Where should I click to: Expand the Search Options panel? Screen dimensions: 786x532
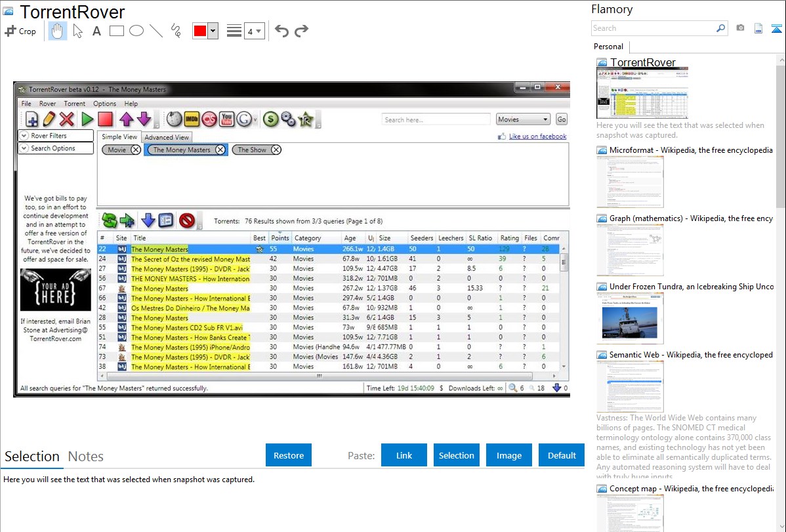tap(56, 148)
